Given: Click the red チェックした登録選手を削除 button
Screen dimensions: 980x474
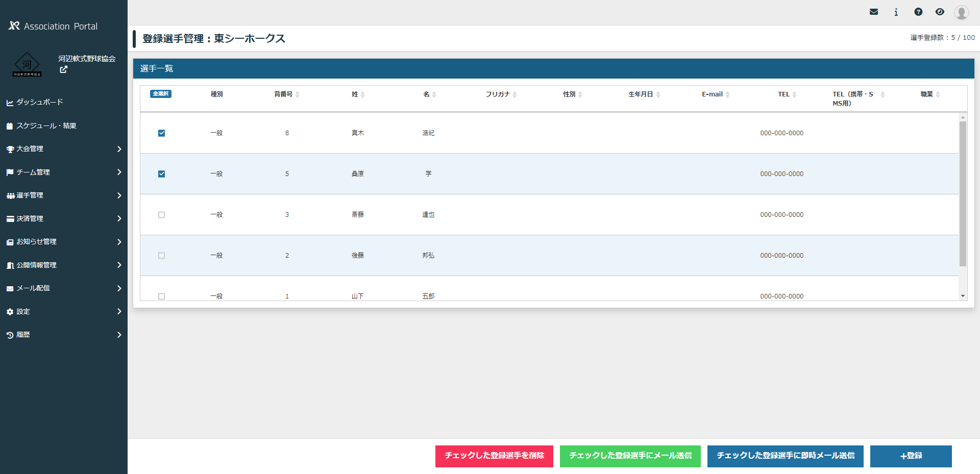Looking at the screenshot, I should point(494,456).
